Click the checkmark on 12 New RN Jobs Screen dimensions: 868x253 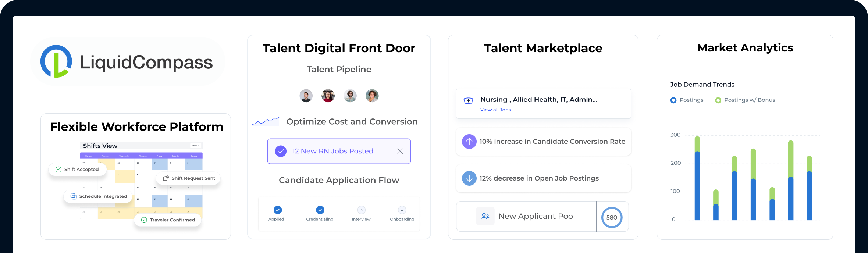tap(281, 151)
